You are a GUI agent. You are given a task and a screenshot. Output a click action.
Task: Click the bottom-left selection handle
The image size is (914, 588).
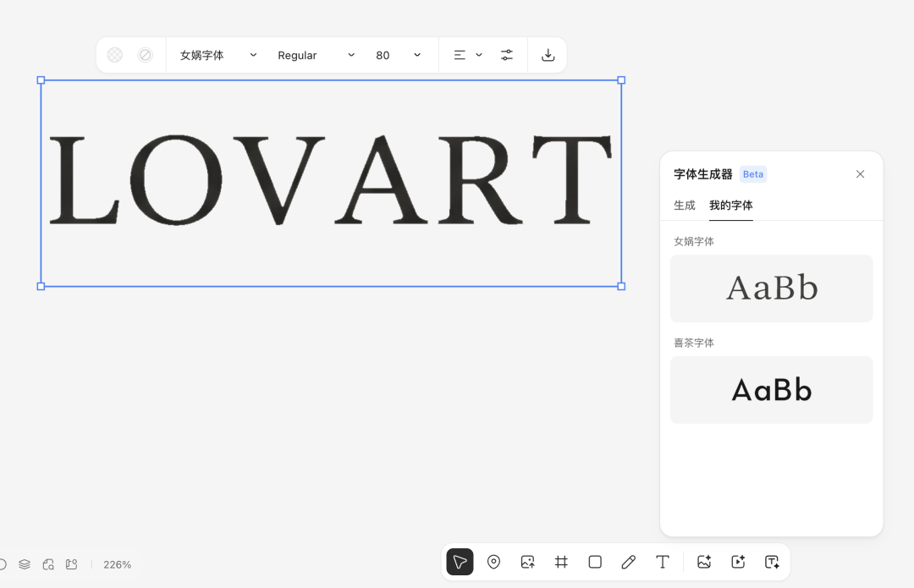(x=41, y=286)
